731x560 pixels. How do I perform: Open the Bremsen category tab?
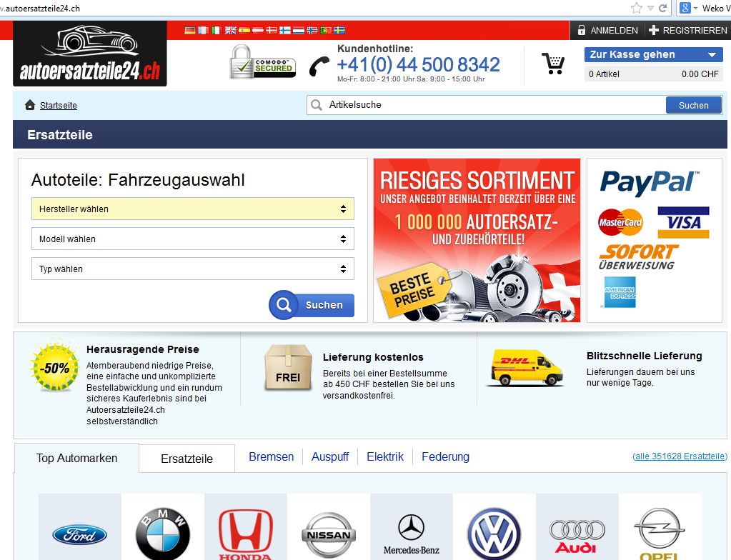[272, 456]
